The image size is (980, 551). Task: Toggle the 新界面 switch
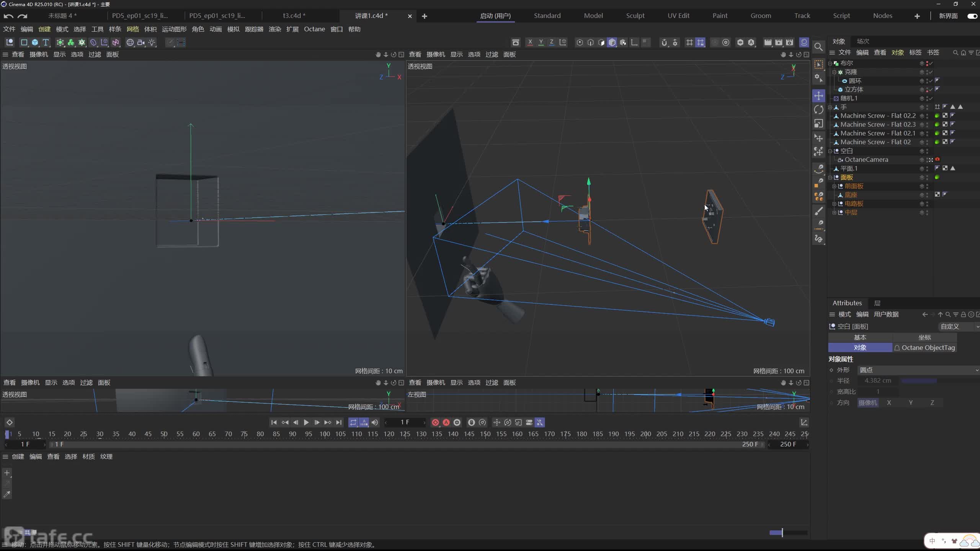tap(972, 16)
